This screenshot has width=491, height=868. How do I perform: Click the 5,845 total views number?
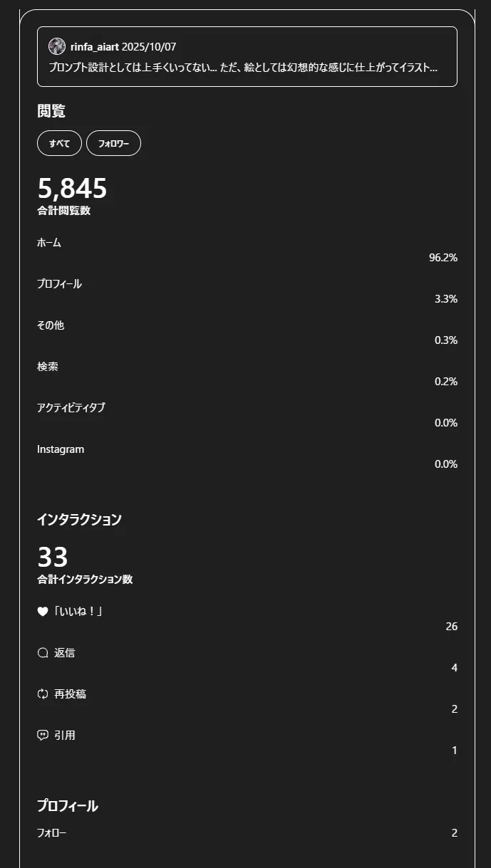pos(72,189)
